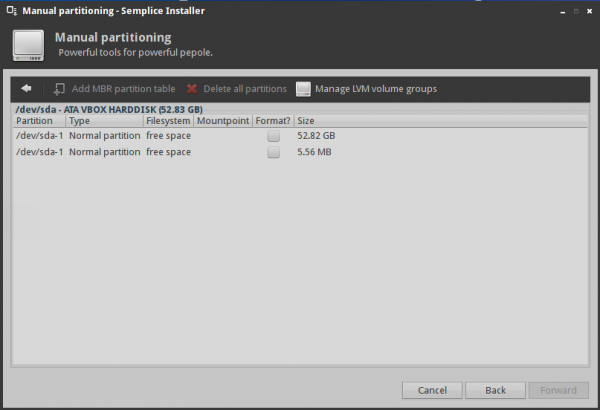Click the Add MBR partition table icon
Screen dimensions: 600x410
59,89
